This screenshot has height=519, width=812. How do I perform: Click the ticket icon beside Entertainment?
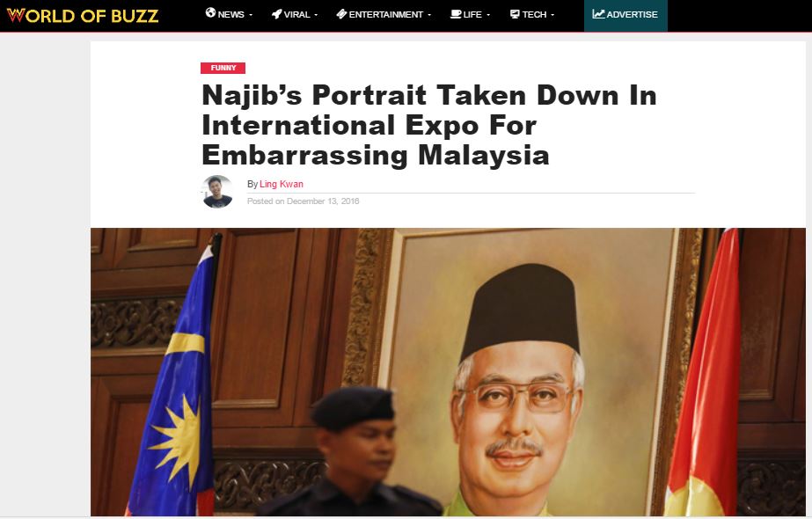[341, 14]
